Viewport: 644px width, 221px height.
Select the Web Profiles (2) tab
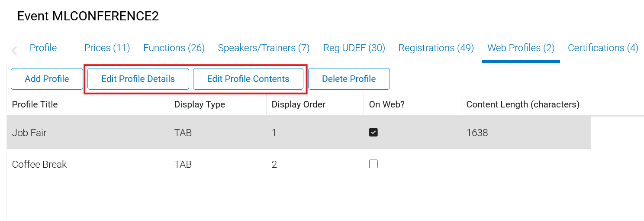click(x=521, y=48)
